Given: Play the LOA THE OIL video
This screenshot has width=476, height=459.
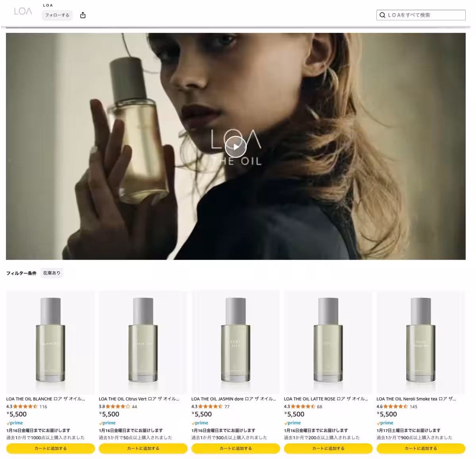Looking at the screenshot, I should [236, 147].
